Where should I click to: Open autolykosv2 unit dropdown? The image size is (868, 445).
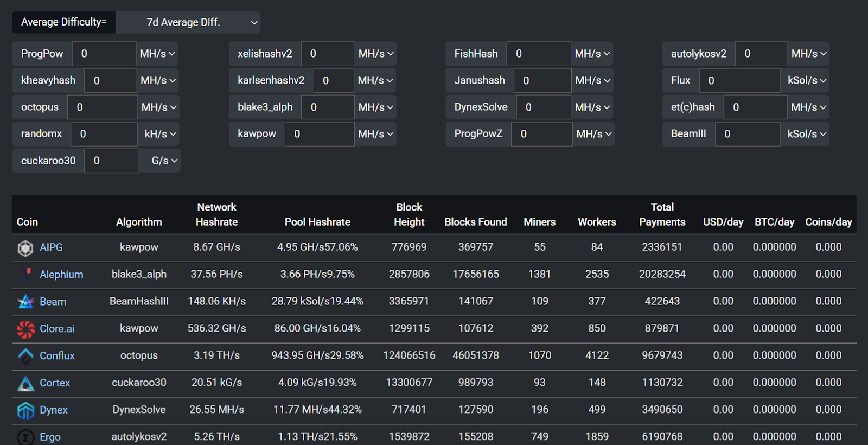[809, 54]
